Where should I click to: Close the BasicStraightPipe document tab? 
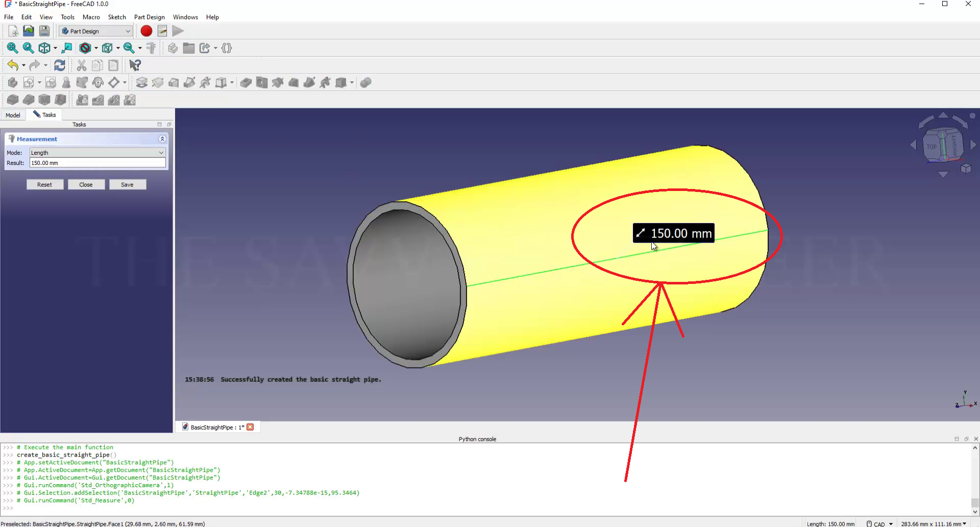(250, 427)
